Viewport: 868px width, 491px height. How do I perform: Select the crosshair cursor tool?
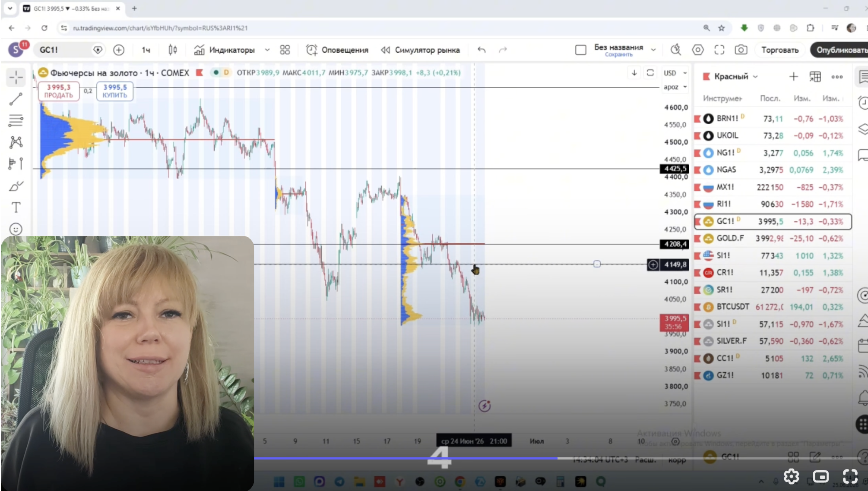click(16, 77)
